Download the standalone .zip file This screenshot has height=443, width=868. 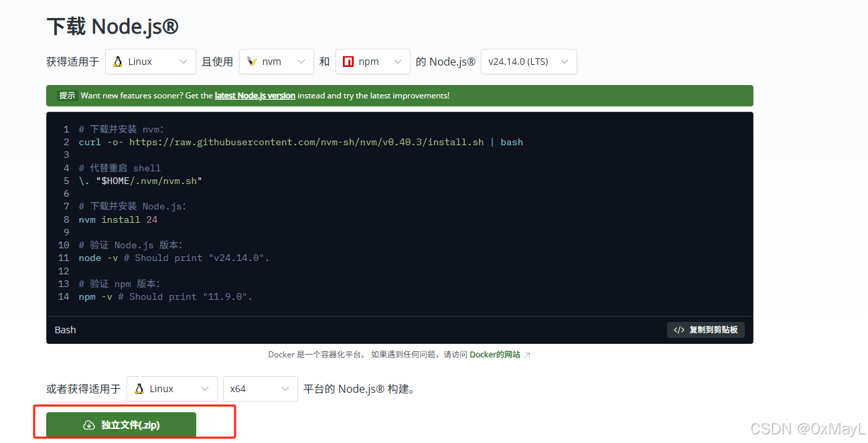point(121,425)
